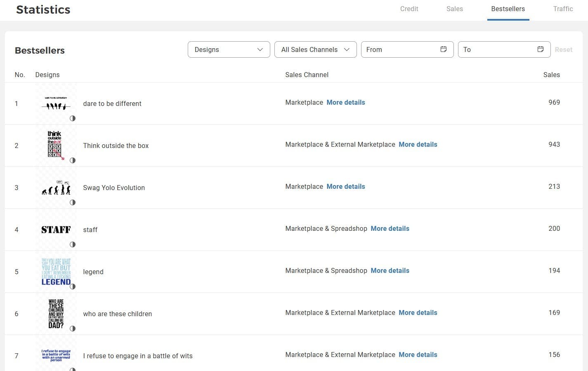588x371 pixels.
Task: Open the LEGEND design thumbnail
Action: [56, 272]
